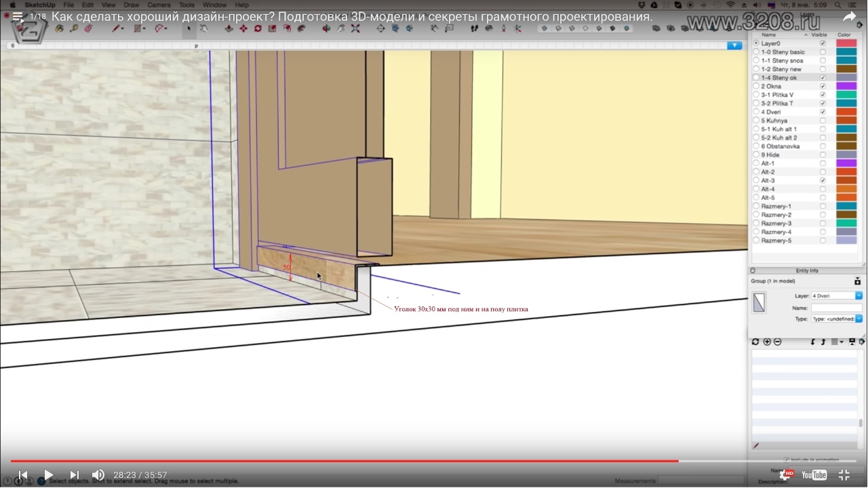The width and height of the screenshot is (868, 488).
Task: Click the share arrow icon
Action: 849,17
